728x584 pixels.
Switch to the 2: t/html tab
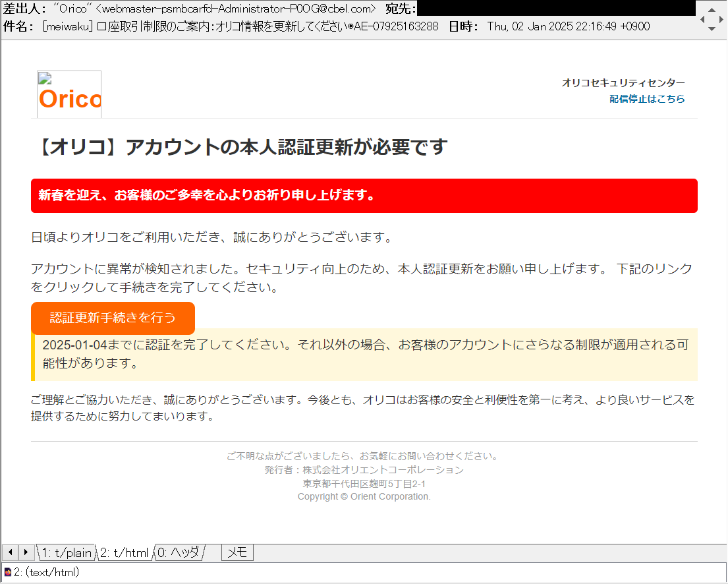[x=124, y=552]
